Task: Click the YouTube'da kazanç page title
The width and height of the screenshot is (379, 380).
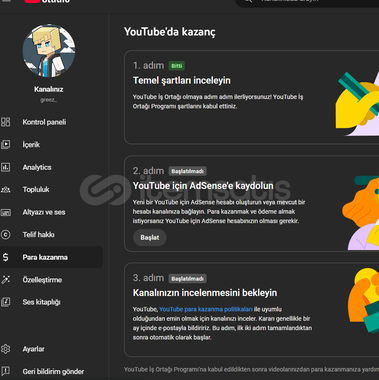Action: tap(170, 32)
